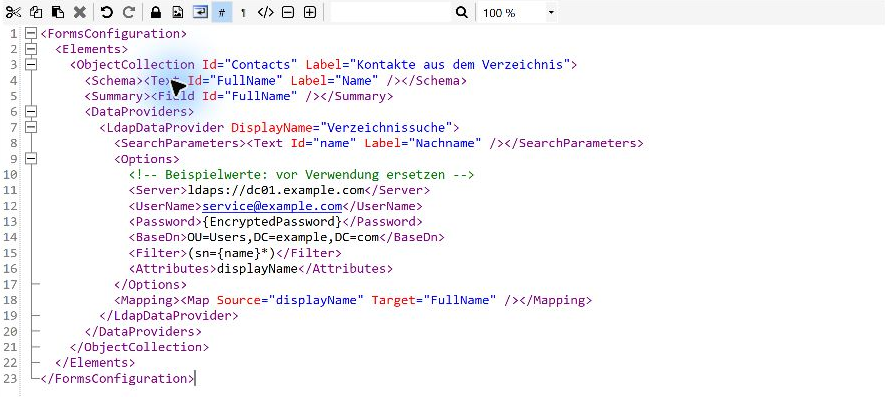Click the ldaps://dc01.example.com server value
Image resolution: width=885 pixels, height=397 pixels.
(275, 190)
